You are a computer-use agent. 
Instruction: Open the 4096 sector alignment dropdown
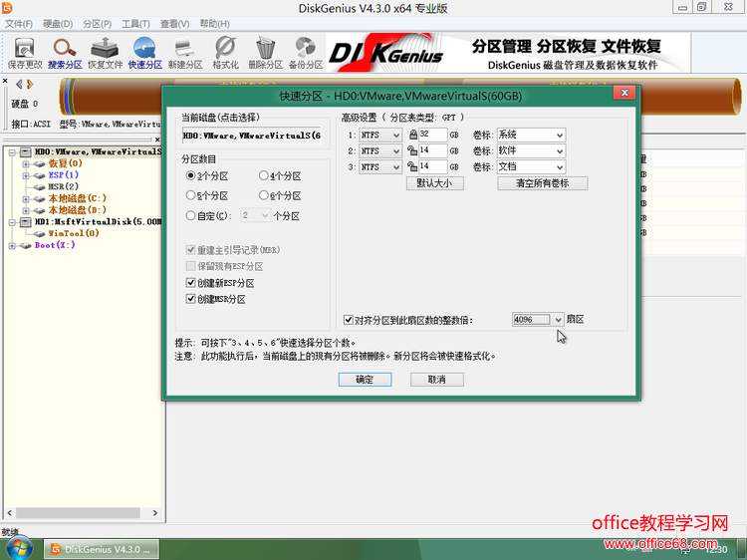click(559, 320)
